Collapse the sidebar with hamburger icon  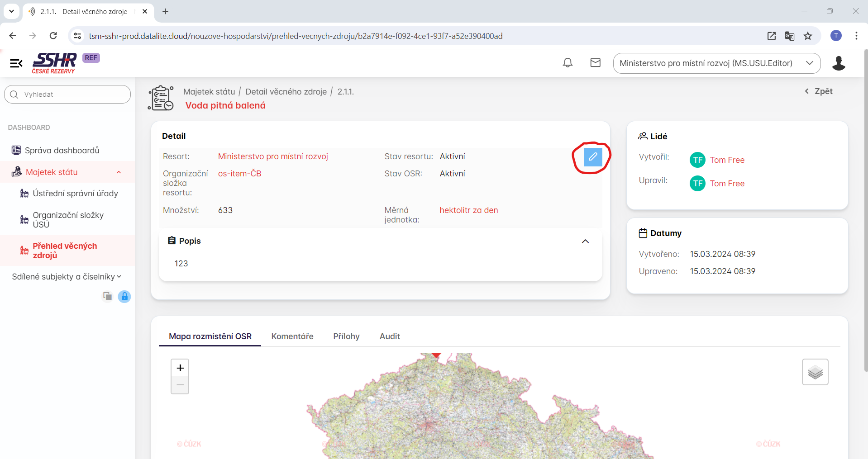16,63
